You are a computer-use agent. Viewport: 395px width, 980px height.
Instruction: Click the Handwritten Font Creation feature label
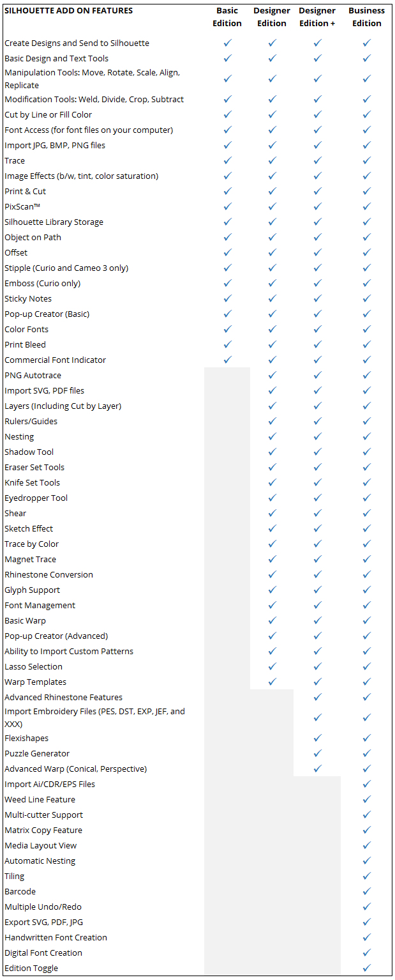coord(56,937)
